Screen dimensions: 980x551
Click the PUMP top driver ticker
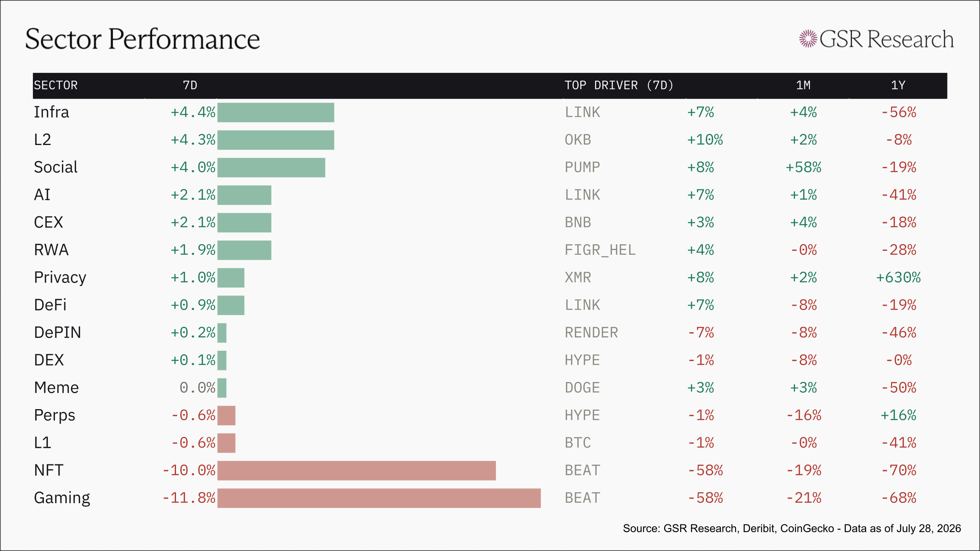[582, 167]
